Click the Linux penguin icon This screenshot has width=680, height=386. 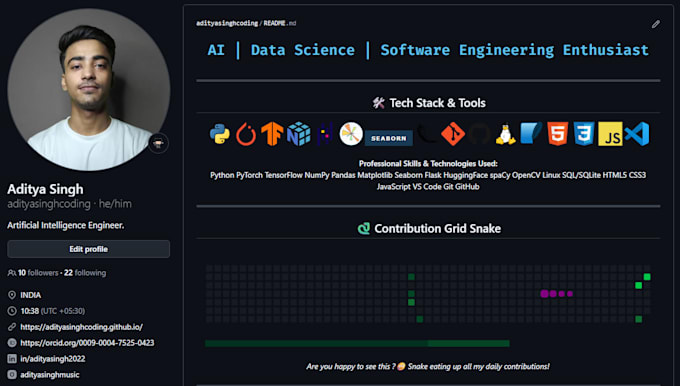506,134
